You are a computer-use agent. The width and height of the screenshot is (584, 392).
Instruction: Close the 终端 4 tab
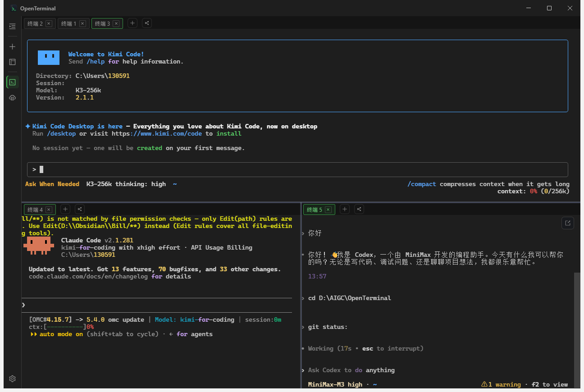coord(49,210)
